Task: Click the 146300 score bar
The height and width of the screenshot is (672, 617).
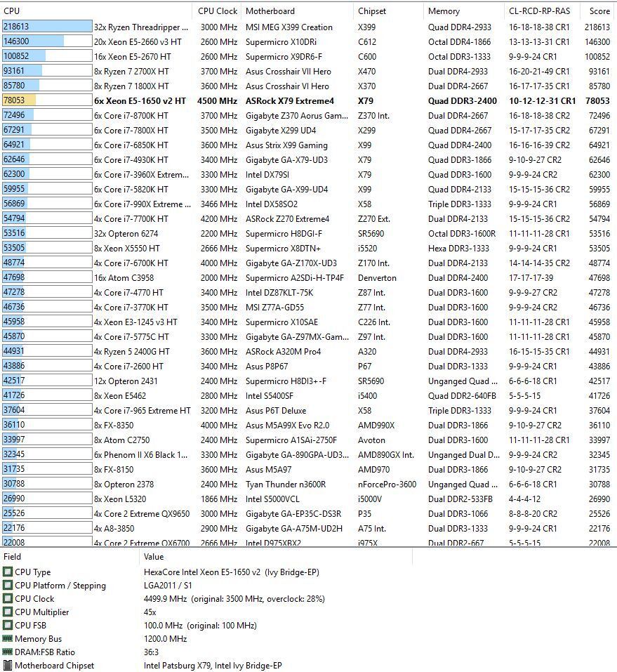Action: click(47, 41)
